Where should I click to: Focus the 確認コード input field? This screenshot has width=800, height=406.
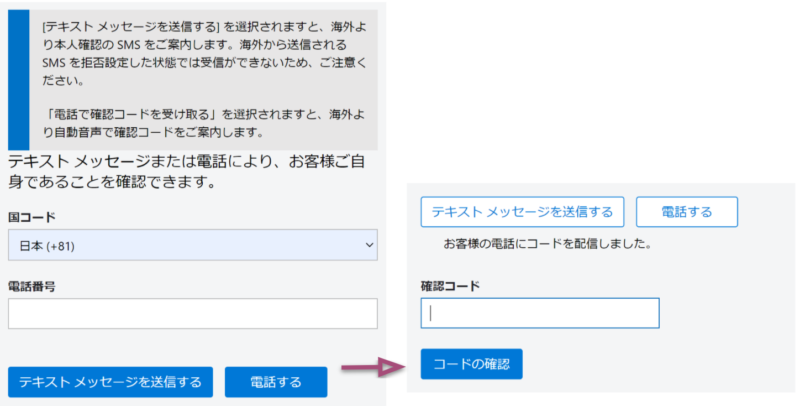540,313
